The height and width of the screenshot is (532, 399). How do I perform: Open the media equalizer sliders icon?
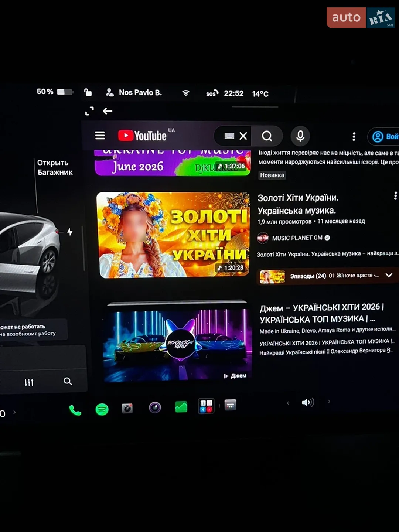click(29, 382)
